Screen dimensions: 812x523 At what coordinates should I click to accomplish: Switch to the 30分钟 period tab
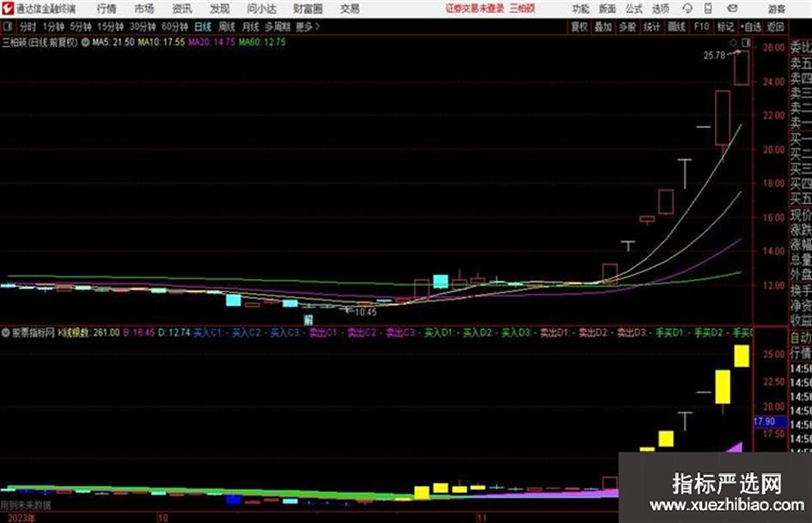click(x=143, y=27)
